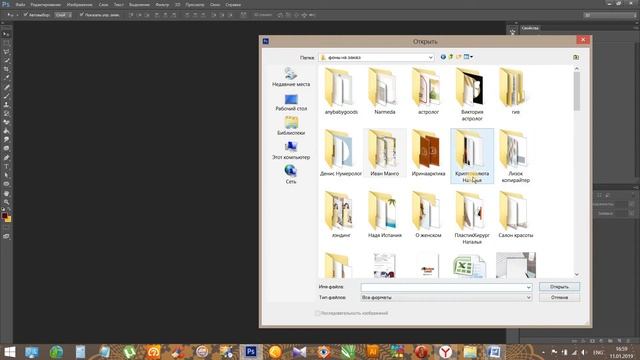Screen dimensions: 640x360
Task: Select the Move tool in Photoshop toolbar
Action: (x=6, y=34)
